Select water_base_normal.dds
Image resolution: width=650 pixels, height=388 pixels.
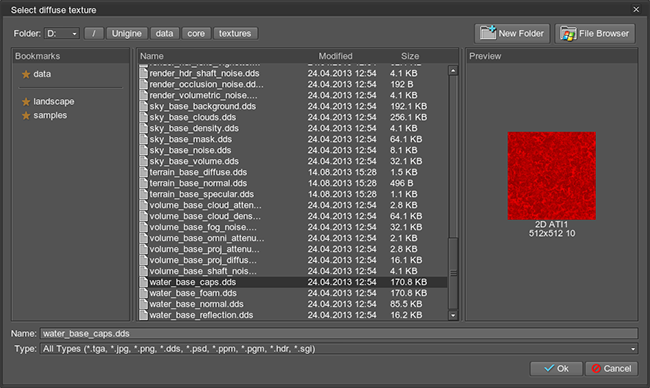point(293,304)
